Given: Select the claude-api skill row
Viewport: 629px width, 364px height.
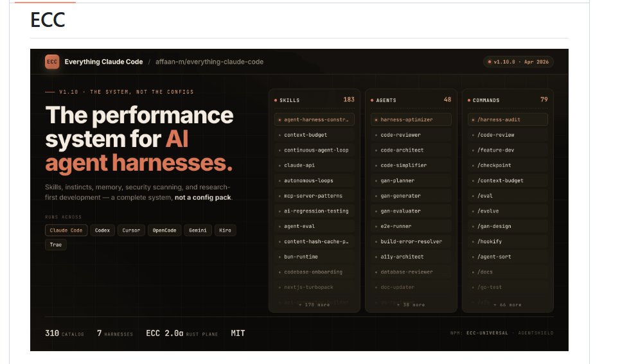Looking at the screenshot, I should click(x=315, y=165).
